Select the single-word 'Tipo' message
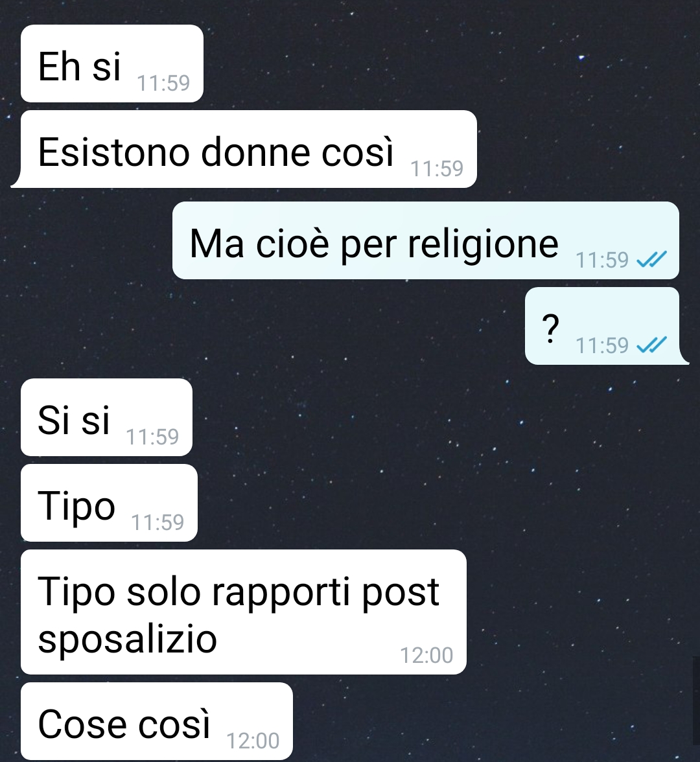Viewport: 700px width, 762px height. [109, 503]
